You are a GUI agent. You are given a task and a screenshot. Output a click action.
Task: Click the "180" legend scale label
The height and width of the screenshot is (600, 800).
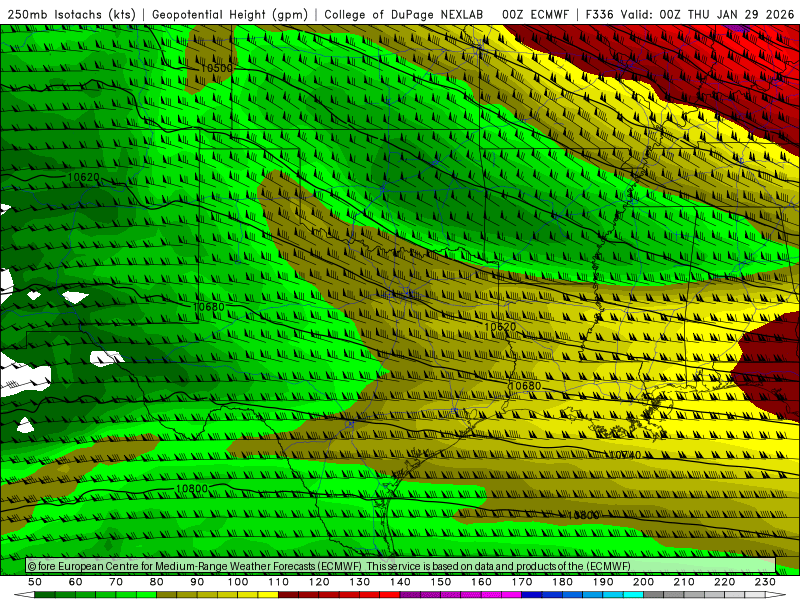coord(562,582)
